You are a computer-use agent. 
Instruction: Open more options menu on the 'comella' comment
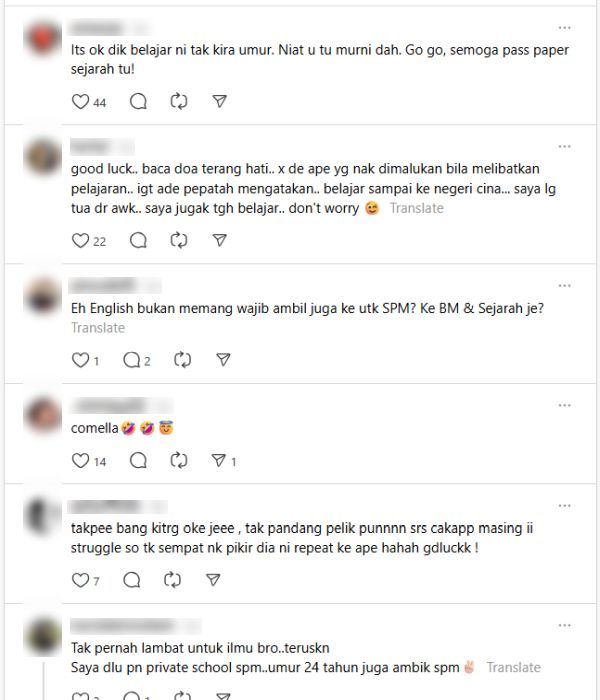point(565,405)
